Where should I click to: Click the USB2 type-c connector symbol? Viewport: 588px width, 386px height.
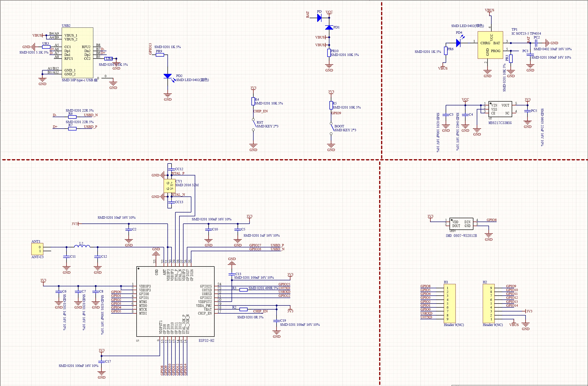pyautogui.click(x=77, y=53)
